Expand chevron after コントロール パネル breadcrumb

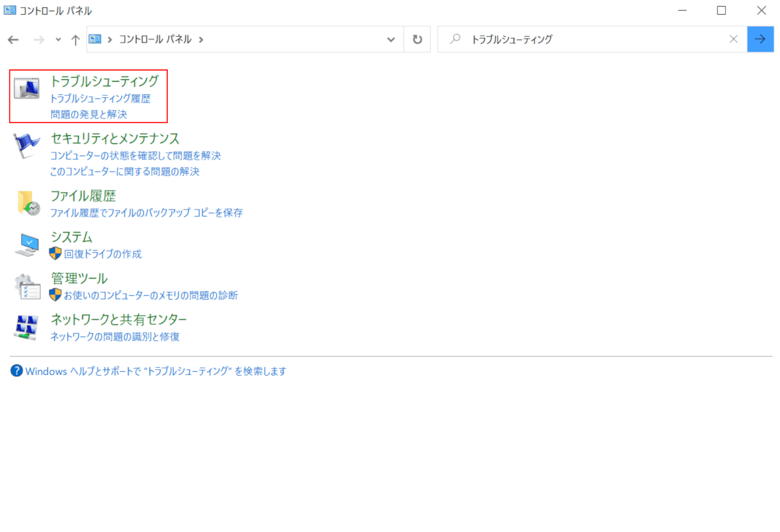click(201, 39)
